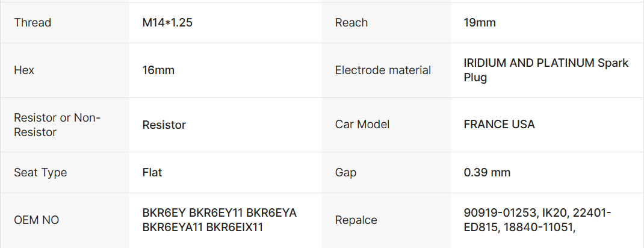Select the 0.39 mm gap value
Screen dimensions: 644x248
click(487, 173)
